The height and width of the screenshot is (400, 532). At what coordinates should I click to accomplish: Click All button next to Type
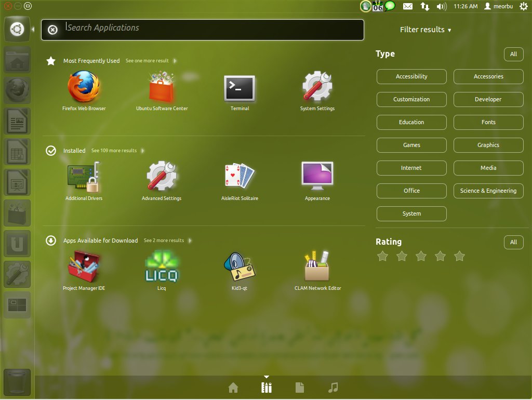(513, 54)
